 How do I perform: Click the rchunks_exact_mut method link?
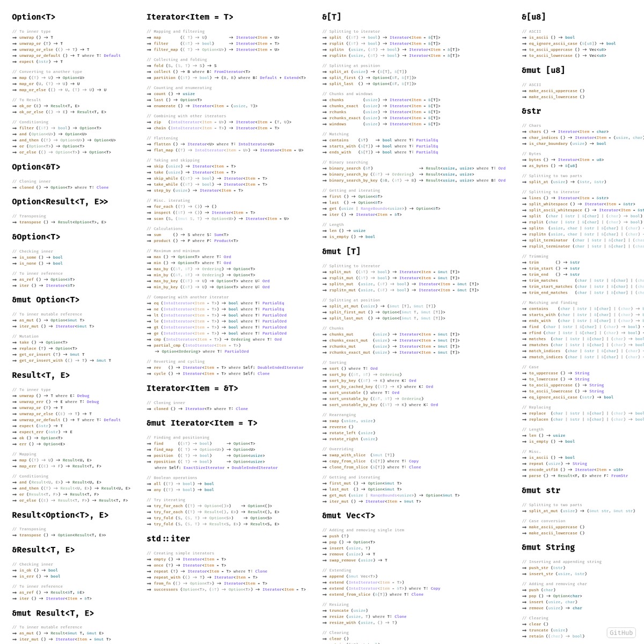click(x=350, y=353)
